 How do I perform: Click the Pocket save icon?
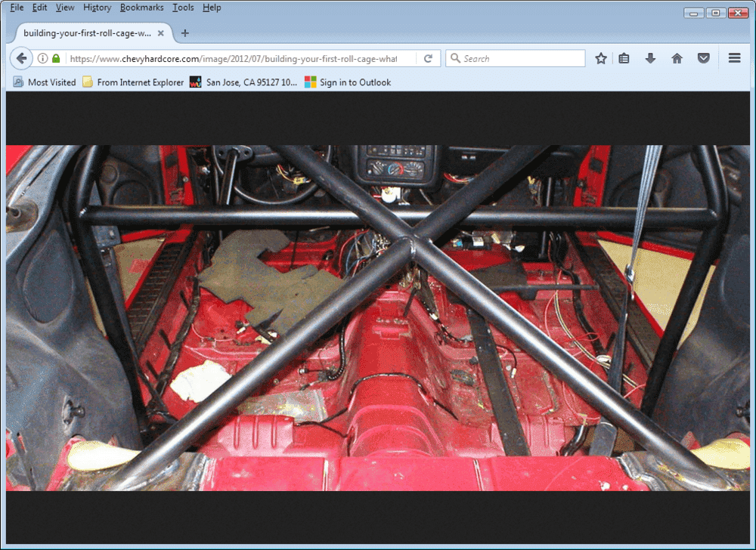(x=704, y=58)
